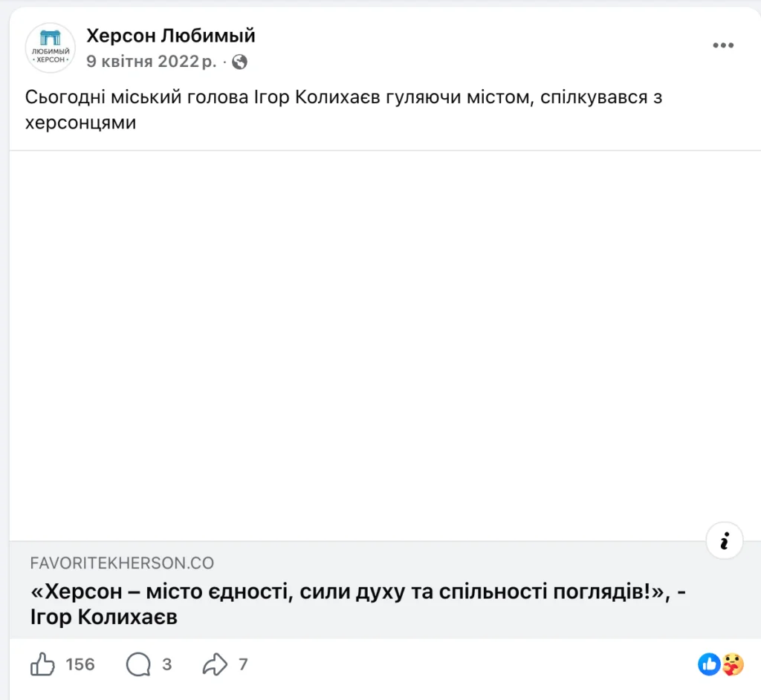Open the 9 квітня 2022 timestamp

pyautogui.click(x=152, y=61)
